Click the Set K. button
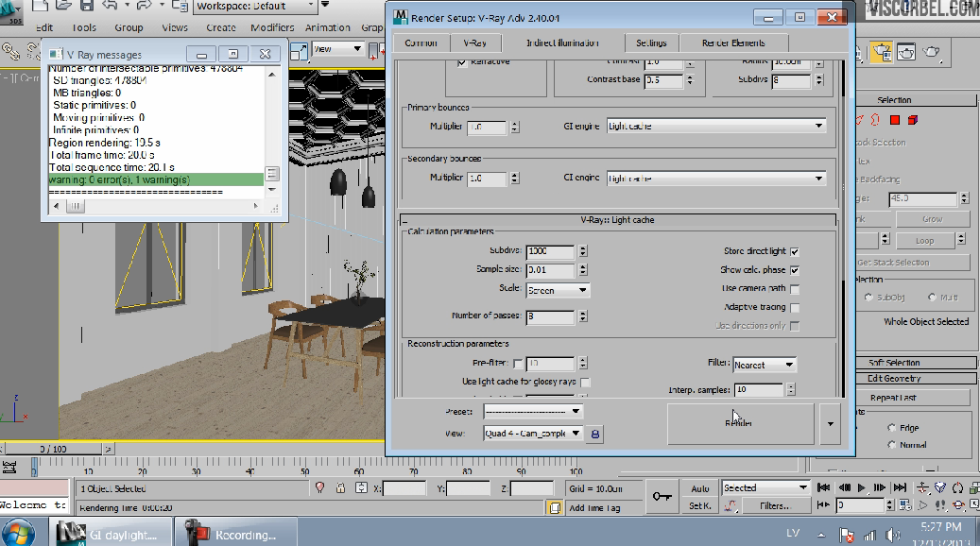980x546 pixels. [700, 505]
